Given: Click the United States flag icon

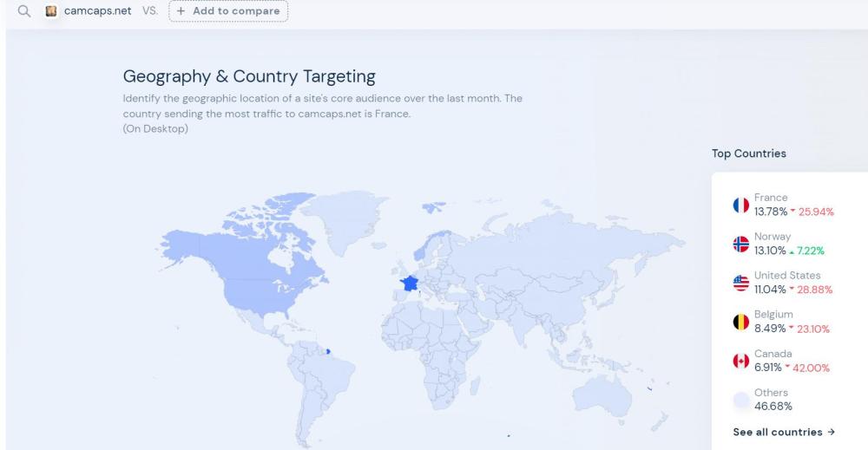Looking at the screenshot, I should (x=740, y=283).
